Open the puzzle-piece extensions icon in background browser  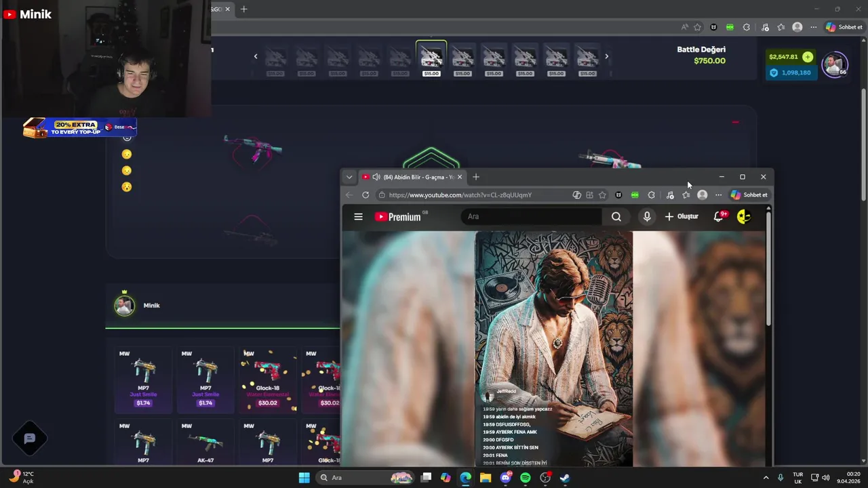[747, 27]
